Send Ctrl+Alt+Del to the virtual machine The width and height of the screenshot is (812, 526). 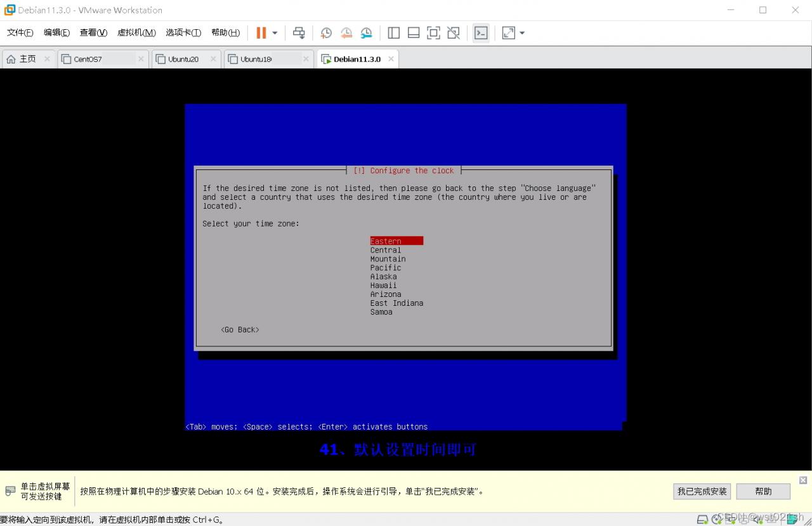tap(299, 33)
